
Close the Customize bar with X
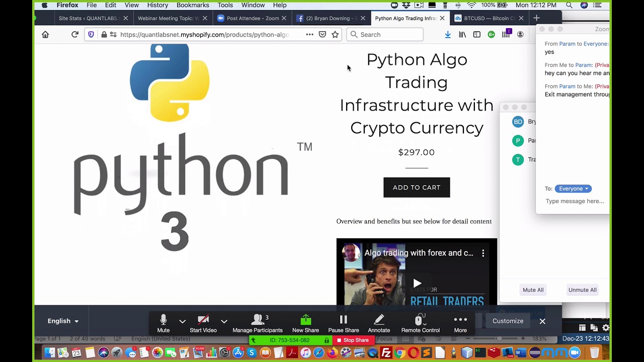click(542, 321)
